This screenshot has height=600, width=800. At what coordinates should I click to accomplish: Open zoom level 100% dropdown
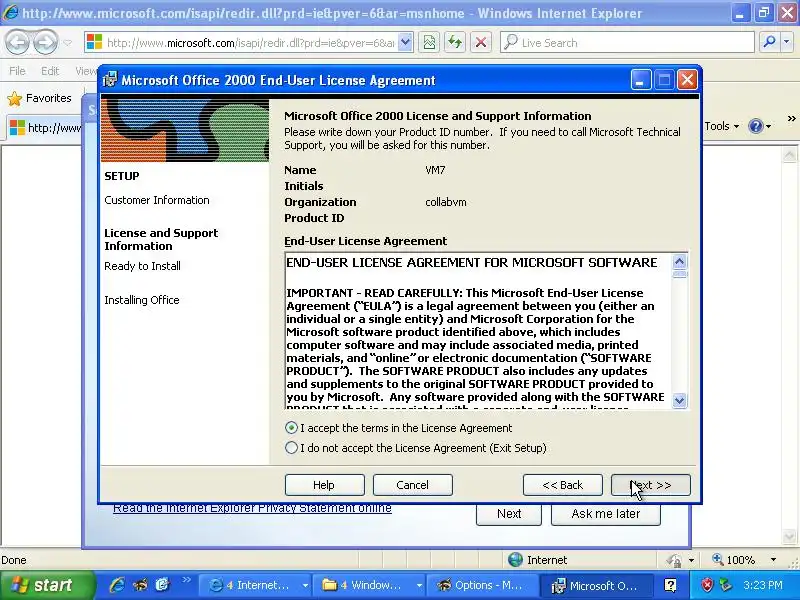point(773,560)
